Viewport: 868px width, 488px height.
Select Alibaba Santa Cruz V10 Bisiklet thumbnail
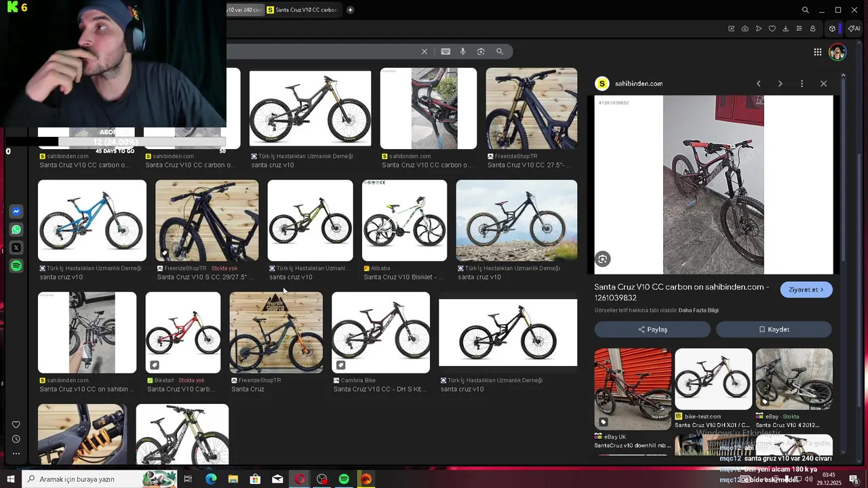(404, 220)
